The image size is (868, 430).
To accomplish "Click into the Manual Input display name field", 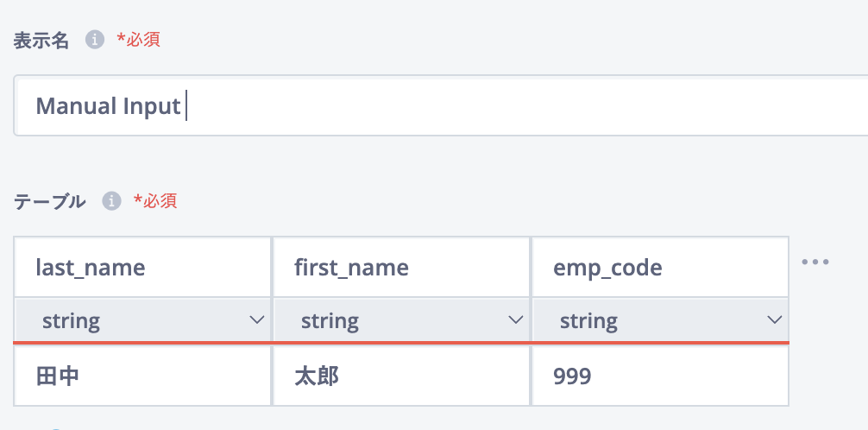I will [x=441, y=106].
